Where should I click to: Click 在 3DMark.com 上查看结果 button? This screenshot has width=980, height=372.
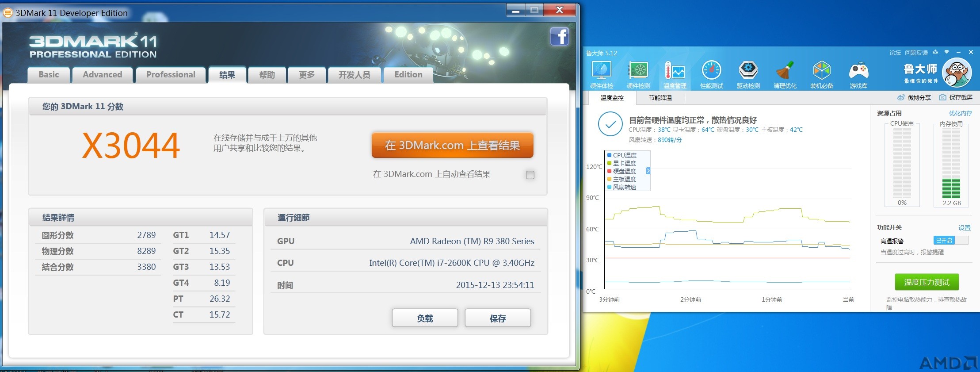452,145
